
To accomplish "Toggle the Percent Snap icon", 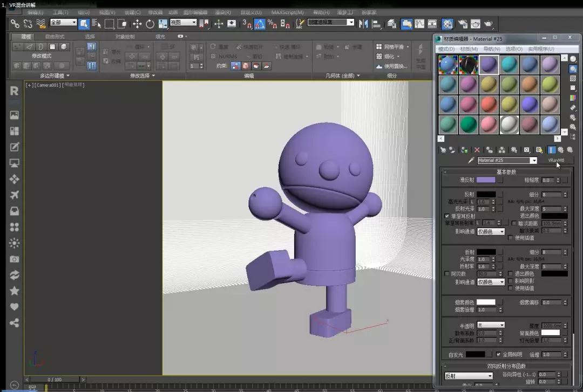I will click(x=272, y=24).
